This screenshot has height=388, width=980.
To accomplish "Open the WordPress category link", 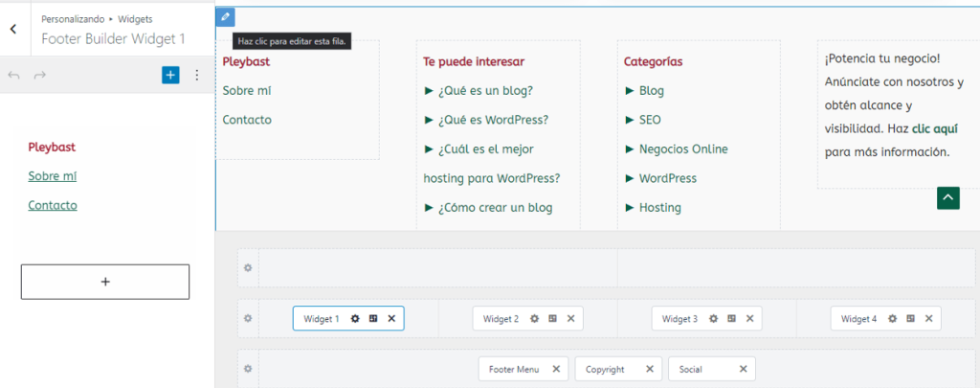I will (667, 178).
